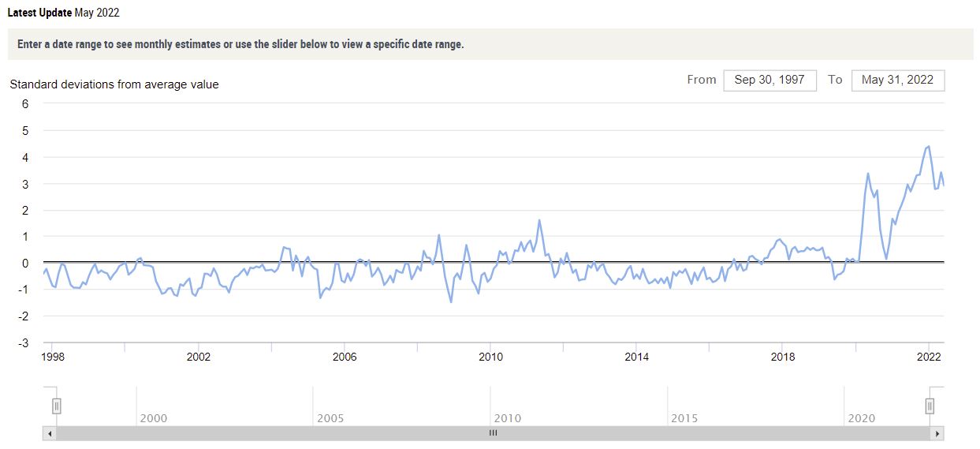Click the 2015 marker on range navigator
The height and width of the screenshot is (449, 980).
pos(684,418)
